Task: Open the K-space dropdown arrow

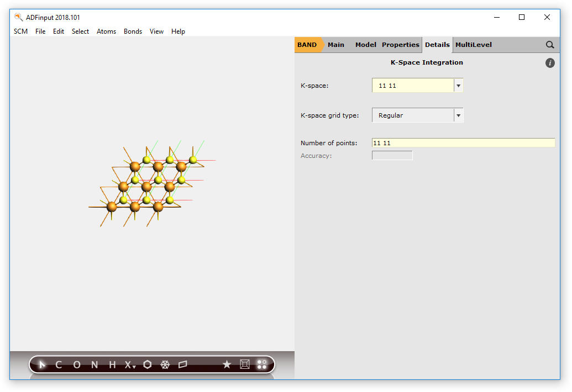Action: pos(459,86)
